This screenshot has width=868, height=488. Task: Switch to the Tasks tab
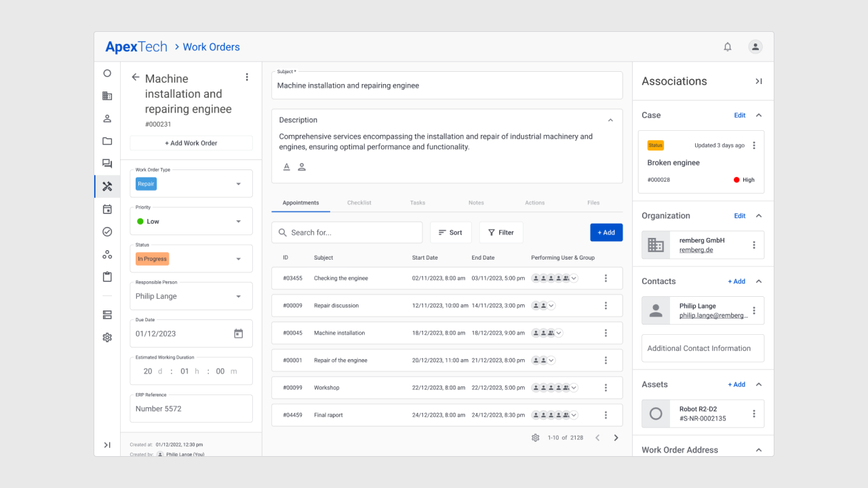418,203
